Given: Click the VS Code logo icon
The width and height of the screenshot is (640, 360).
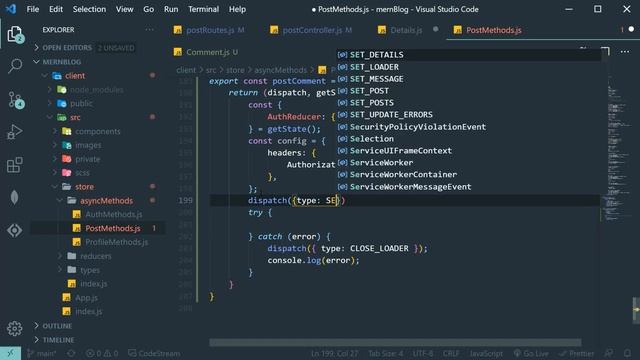Looking at the screenshot, I should pos(11,9).
